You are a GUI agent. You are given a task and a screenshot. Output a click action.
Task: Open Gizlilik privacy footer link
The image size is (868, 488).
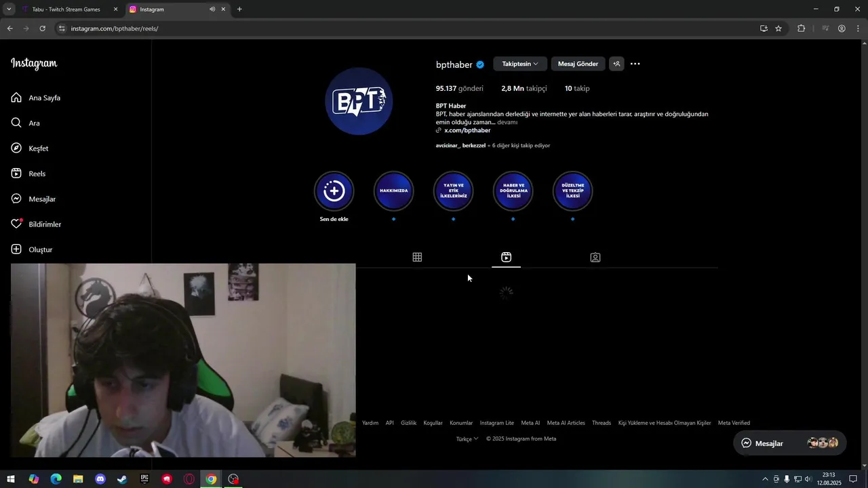tap(408, 423)
